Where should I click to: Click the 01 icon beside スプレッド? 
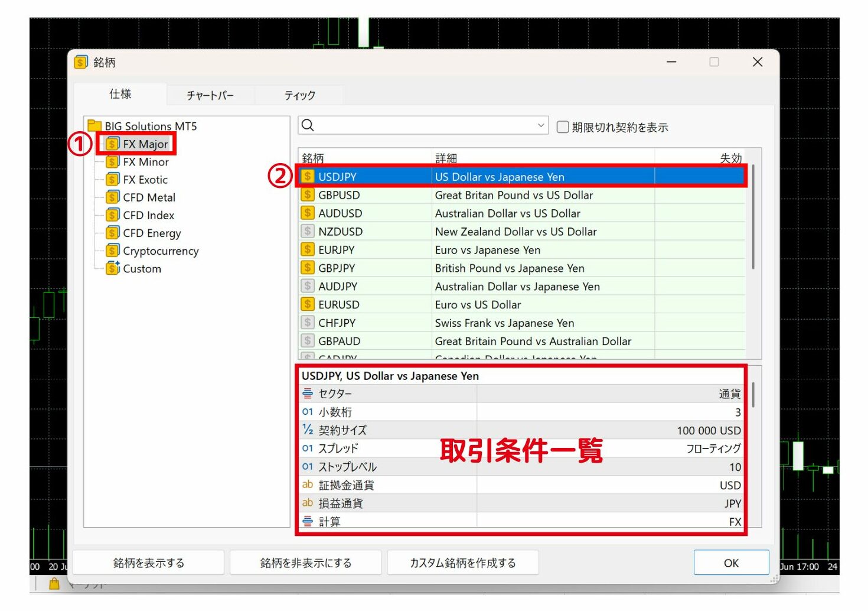[x=307, y=448]
